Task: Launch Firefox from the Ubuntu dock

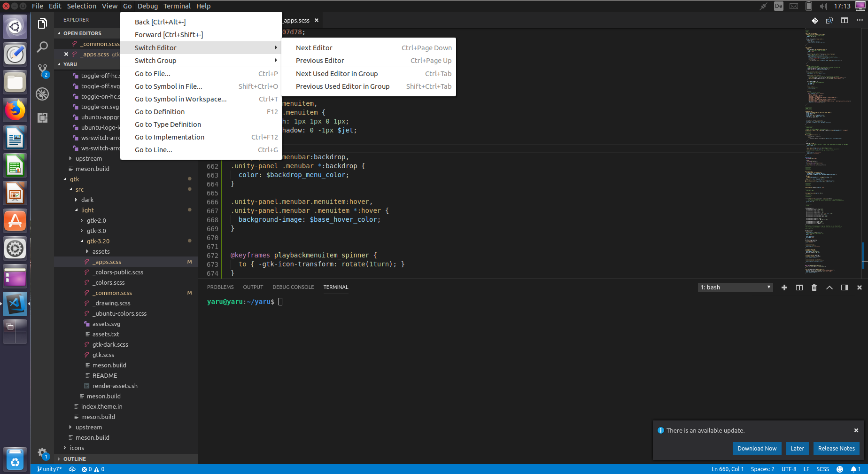Action: (x=15, y=110)
